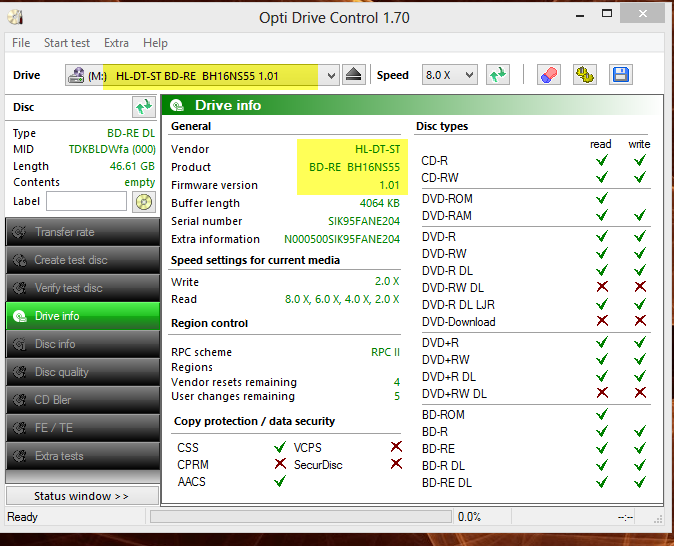This screenshot has height=546, width=674.
Task: Click the Extra information N000500SIK95FANE204 value
Action: click(342, 239)
